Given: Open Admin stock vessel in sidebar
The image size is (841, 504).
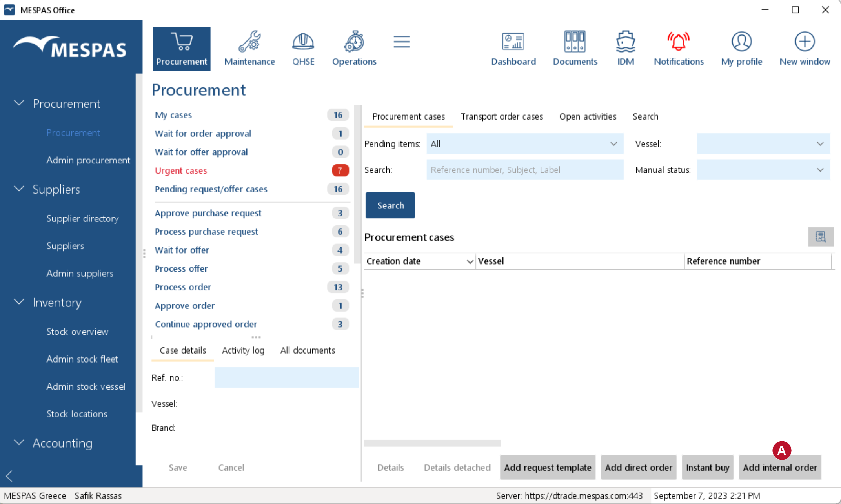Looking at the screenshot, I should click(x=86, y=386).
